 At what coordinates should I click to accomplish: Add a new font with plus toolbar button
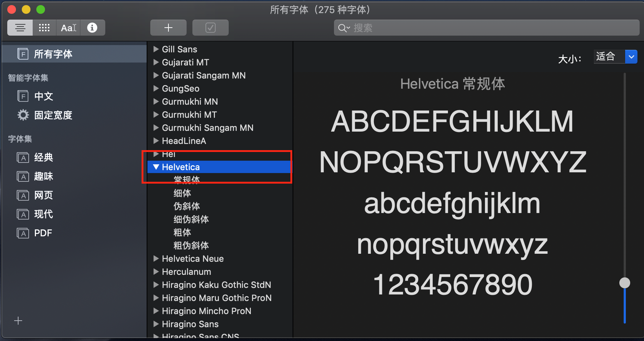coord(168,28)
